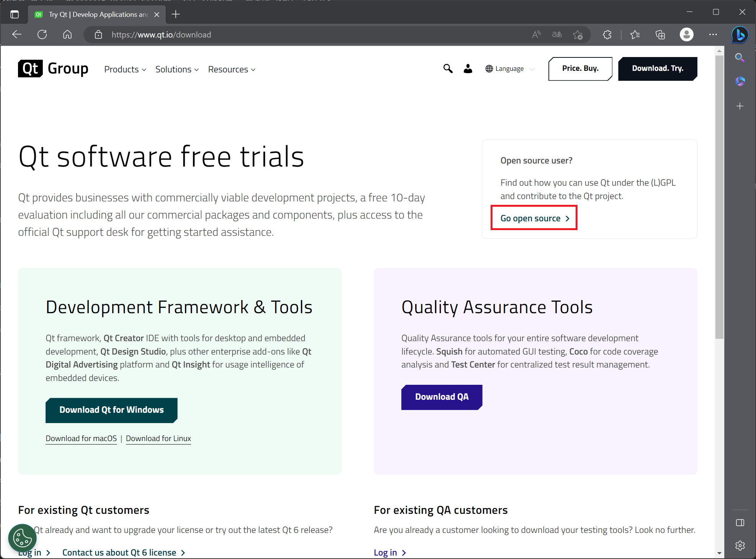
Task: Open the Resources navigation menu
Action: click(x=231, y=69)
